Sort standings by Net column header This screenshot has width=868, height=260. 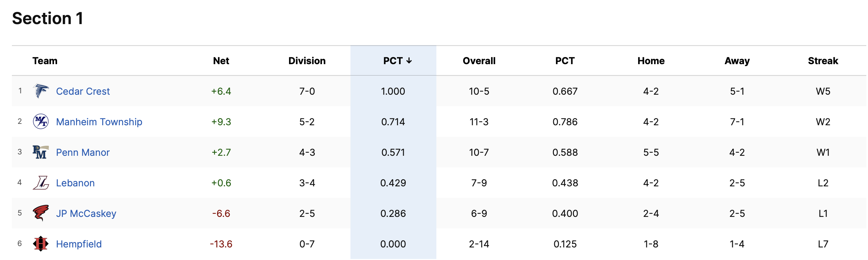click(x=221, y=61)
